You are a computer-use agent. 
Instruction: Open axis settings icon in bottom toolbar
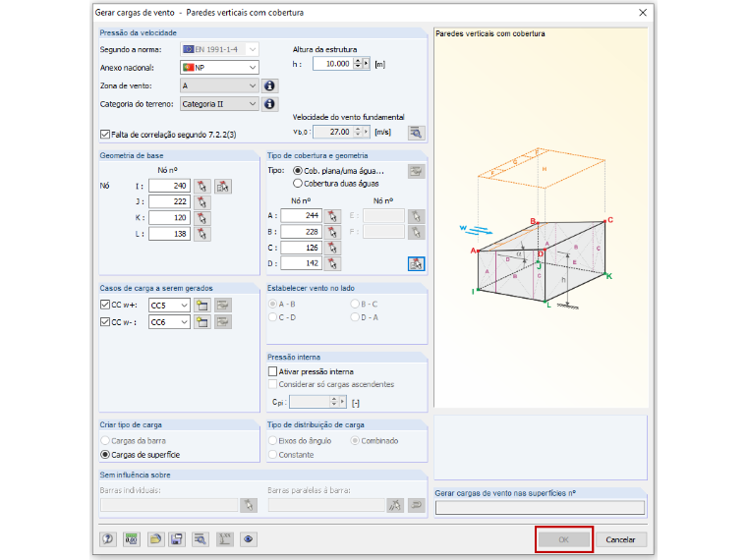point(224,539)
